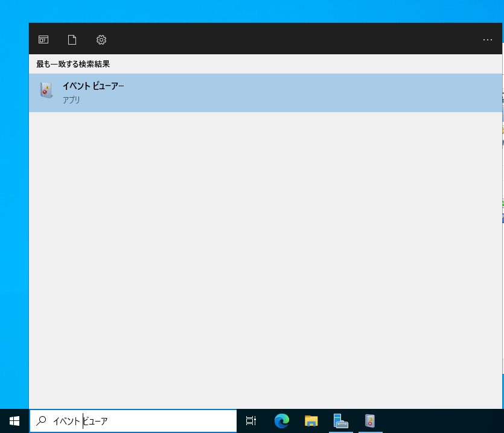The image size is (504, 433).
Task: Open Task View from the taskbar
Action: (251, 421)
